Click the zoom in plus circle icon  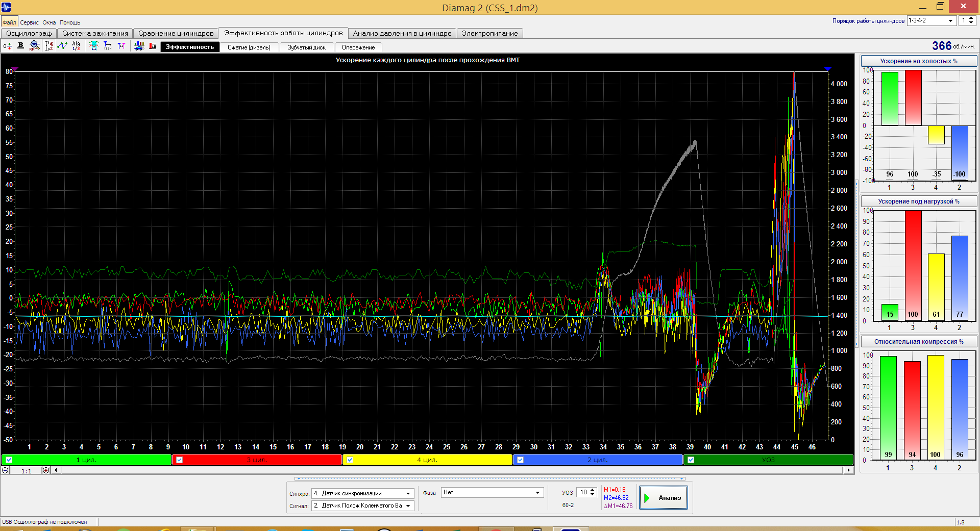46,470
